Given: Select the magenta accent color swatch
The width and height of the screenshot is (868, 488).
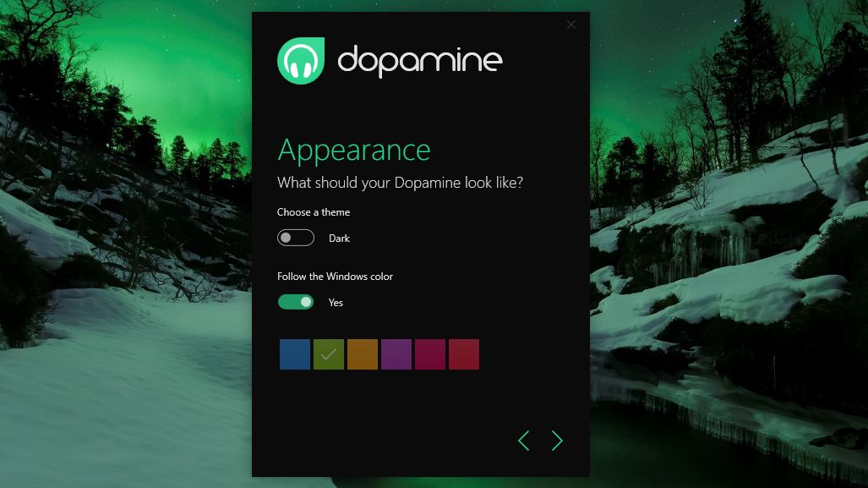Looking at the screenshot, I should [x=429, y=354].
